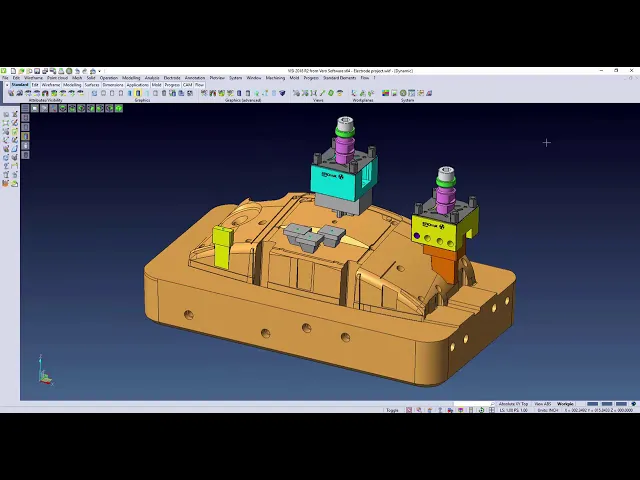Open the Mesh menu
Screen dimensions: 640x480
point(77,78)
